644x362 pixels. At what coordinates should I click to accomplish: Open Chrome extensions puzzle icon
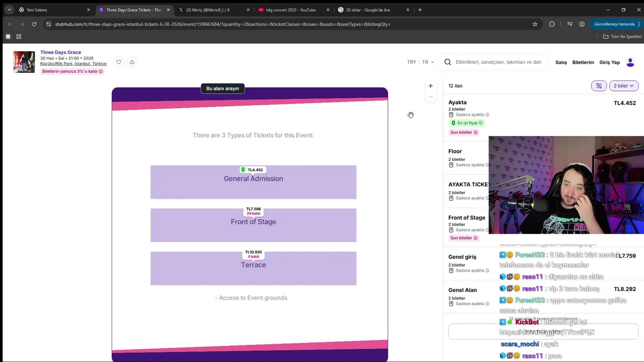[552, 24]
